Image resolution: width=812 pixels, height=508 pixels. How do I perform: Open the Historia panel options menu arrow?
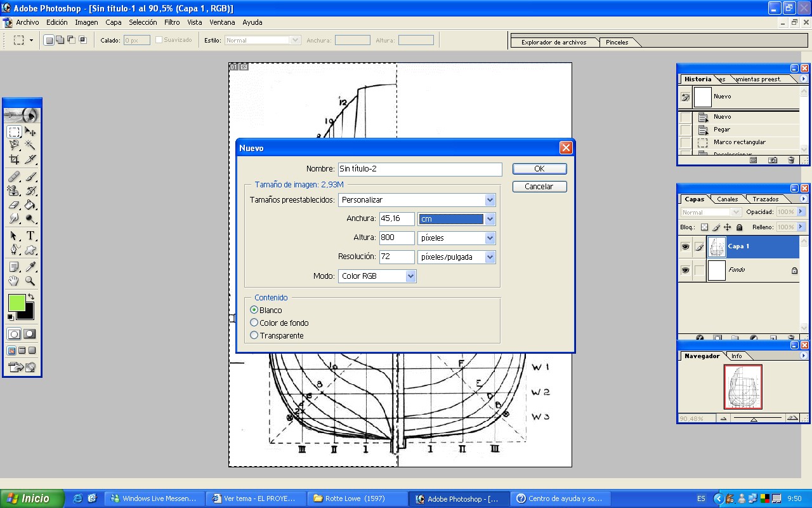point(804,79)
